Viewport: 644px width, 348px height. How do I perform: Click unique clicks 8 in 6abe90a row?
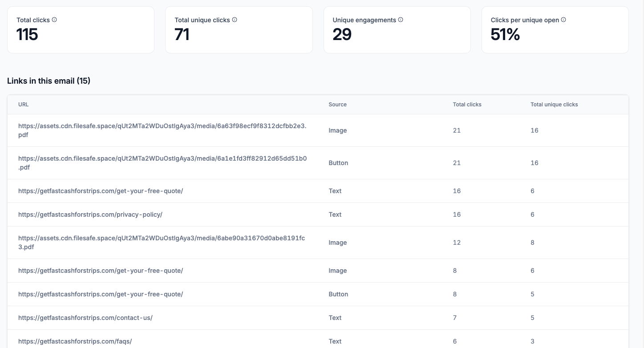[x=532, y=243]
